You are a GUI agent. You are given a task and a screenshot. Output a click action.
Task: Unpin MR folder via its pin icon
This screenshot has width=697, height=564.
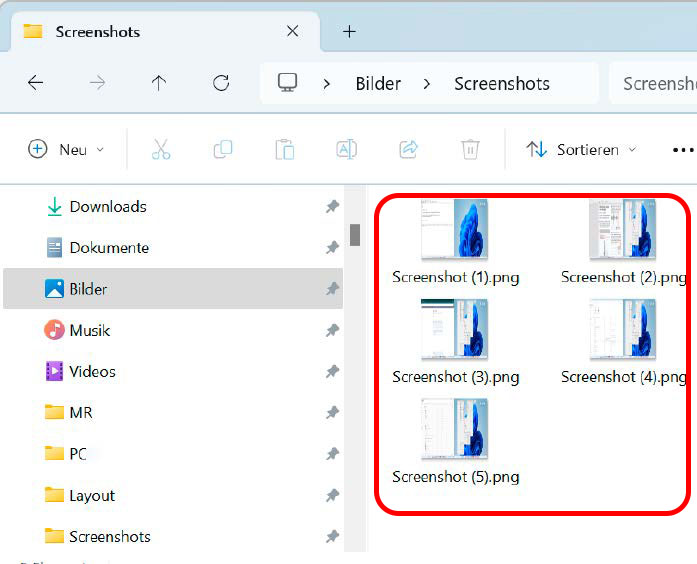click(332, 412)
